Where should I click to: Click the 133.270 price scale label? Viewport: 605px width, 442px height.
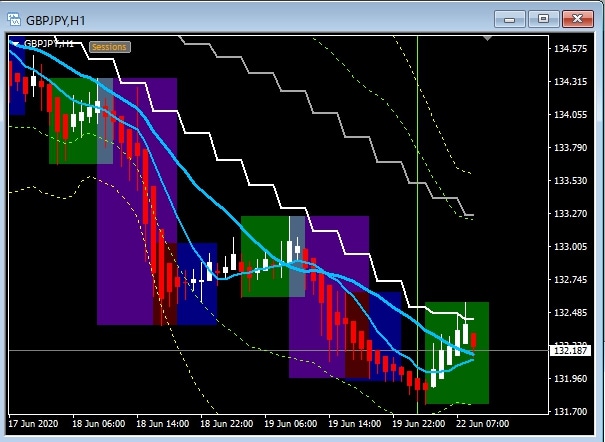coord(569,214)
